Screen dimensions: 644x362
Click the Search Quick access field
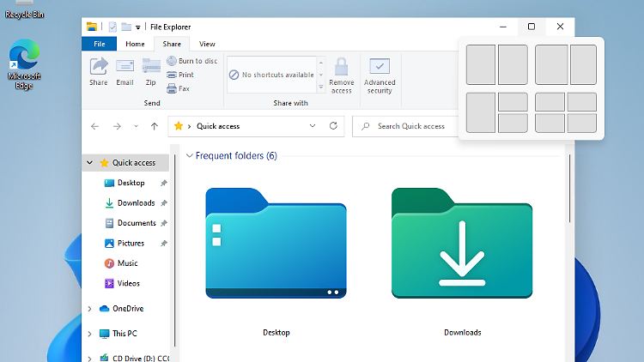point(412,126)
